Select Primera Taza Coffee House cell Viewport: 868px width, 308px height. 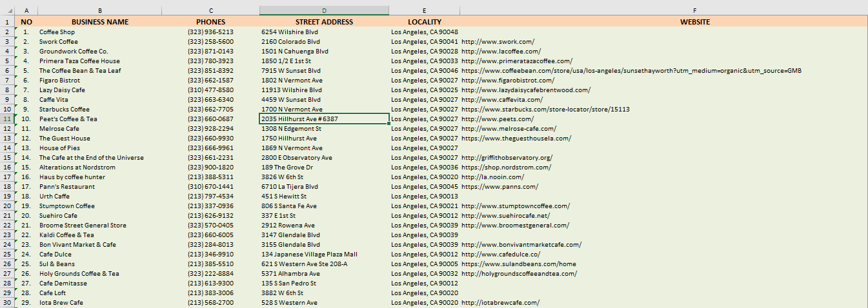(100, 61)
